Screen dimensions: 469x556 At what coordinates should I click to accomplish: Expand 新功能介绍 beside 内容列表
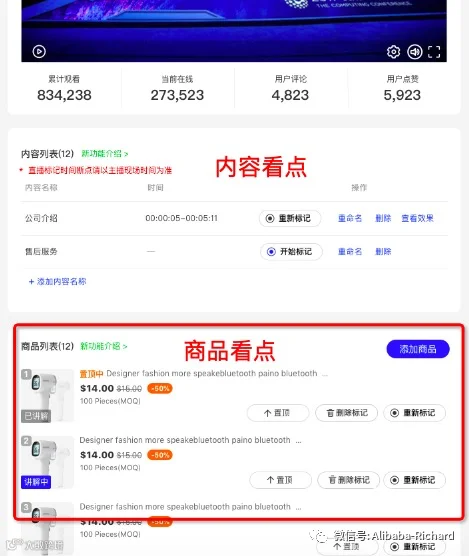point(105,154)
